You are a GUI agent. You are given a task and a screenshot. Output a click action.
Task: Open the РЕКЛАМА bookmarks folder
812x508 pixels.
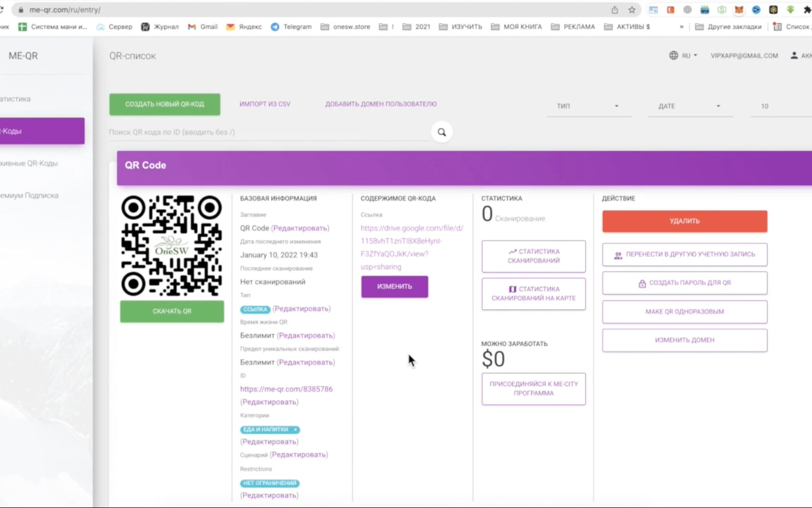point(573,27)
